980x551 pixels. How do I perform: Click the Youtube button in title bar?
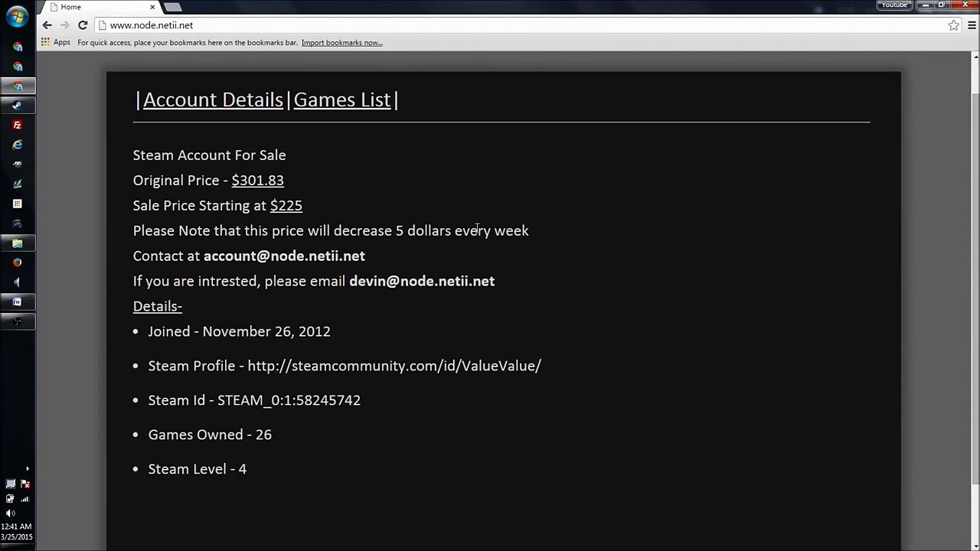pyautogui.click(x=894, y=5)
